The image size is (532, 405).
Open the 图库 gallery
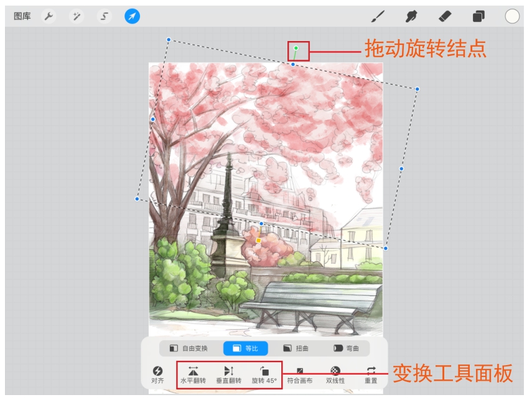click(x=22, y=16)
